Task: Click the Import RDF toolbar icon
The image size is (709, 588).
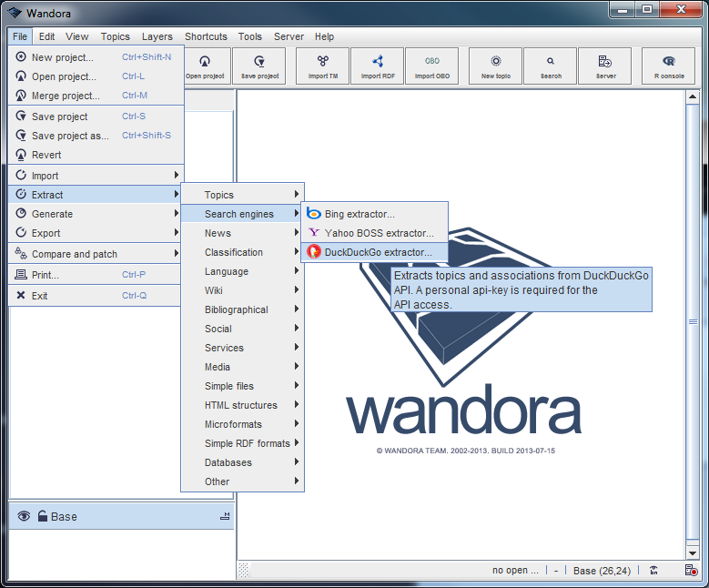Action: tap(377, 66)
